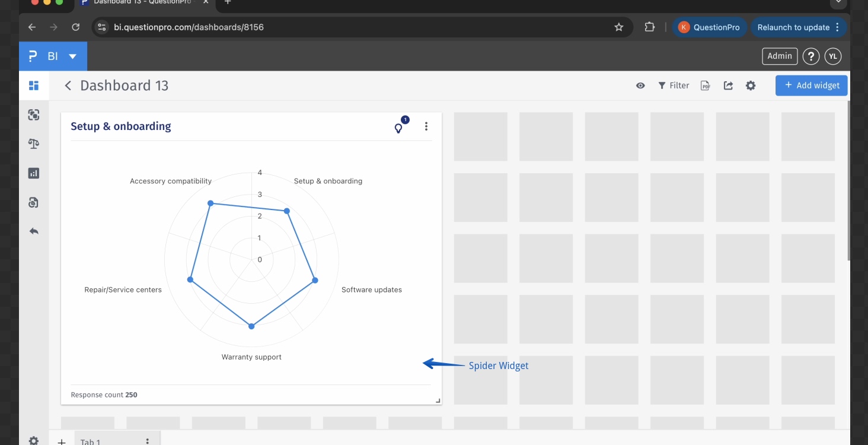The image size is (868, 445).
Task: Open the Dashboards icon in left sidebar
Action: tap(34, 85)
